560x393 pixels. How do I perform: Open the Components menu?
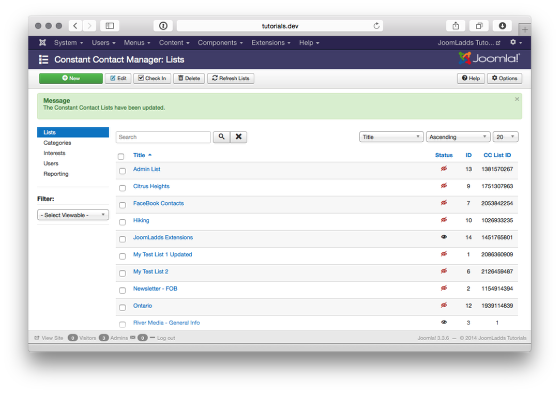pos(220,43)
